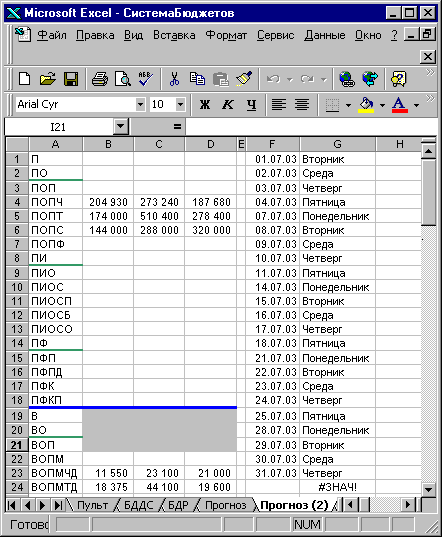Select the Format Painter brush icon

pos(244,79)
